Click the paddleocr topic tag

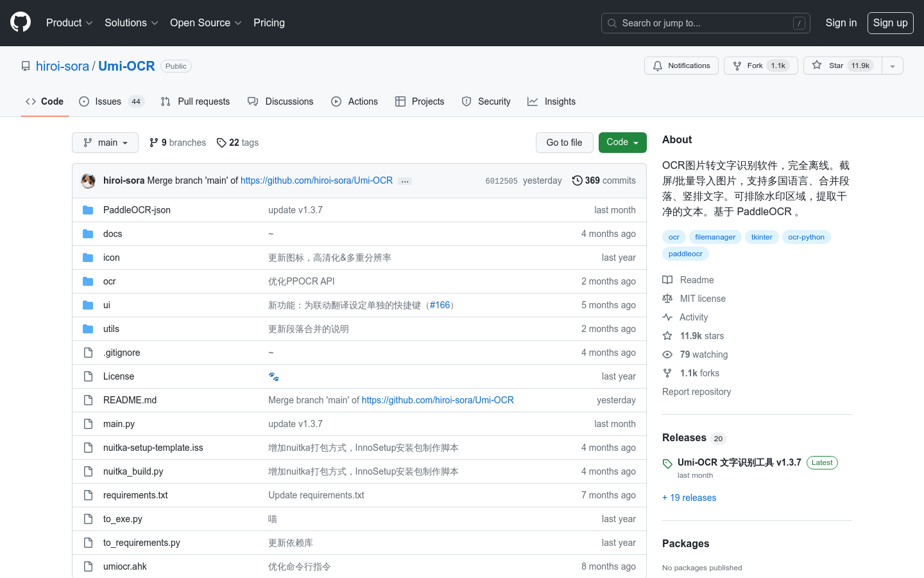tap(685, 254)
